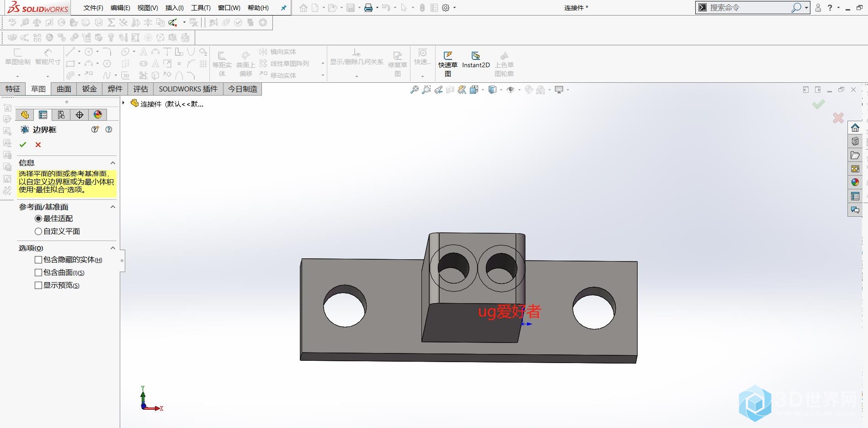This screenshot has width=868, height=428.
Task: Click Zoom to Area magnifier icon
Action: click(426, 90)
